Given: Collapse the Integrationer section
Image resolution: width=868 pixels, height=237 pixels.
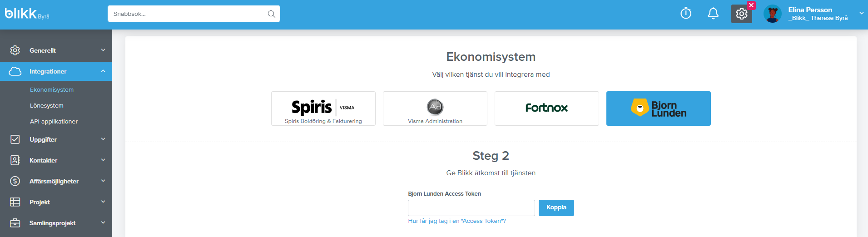Looking at the screenshot, I should point(56,71).
